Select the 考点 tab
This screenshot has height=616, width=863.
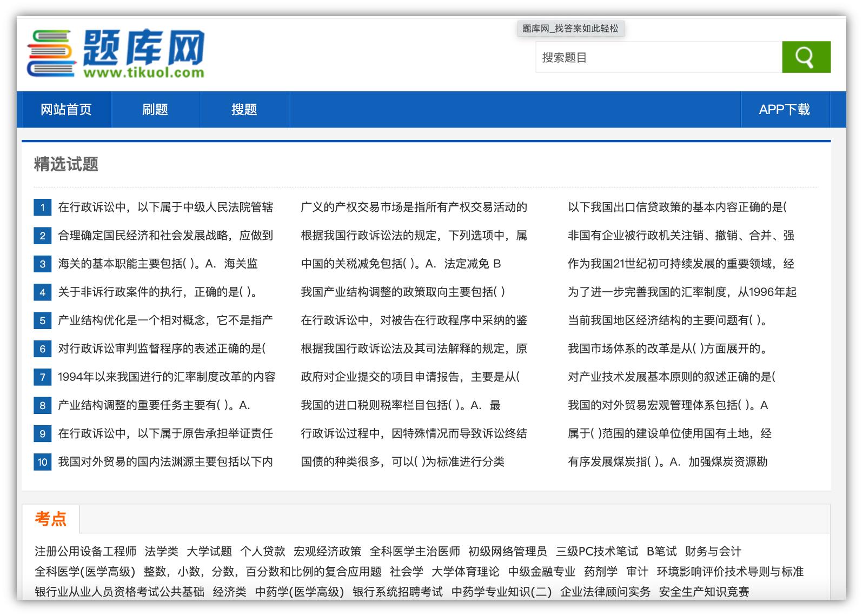click(51, 519)
